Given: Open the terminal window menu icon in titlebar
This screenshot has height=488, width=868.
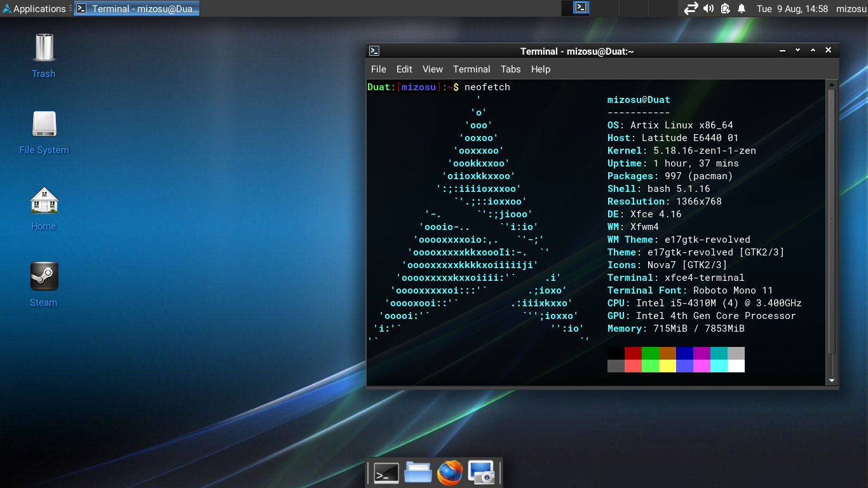Looking at the screenshot, I should [x=375, y=51].
